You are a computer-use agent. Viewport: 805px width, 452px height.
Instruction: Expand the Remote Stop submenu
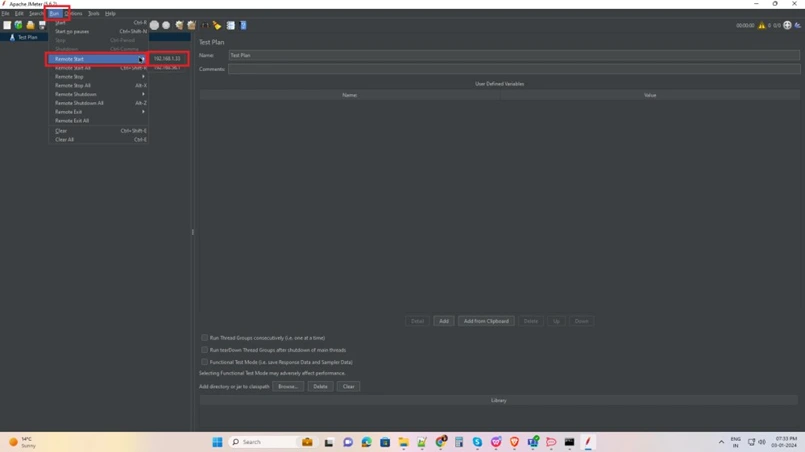point(98,77)
